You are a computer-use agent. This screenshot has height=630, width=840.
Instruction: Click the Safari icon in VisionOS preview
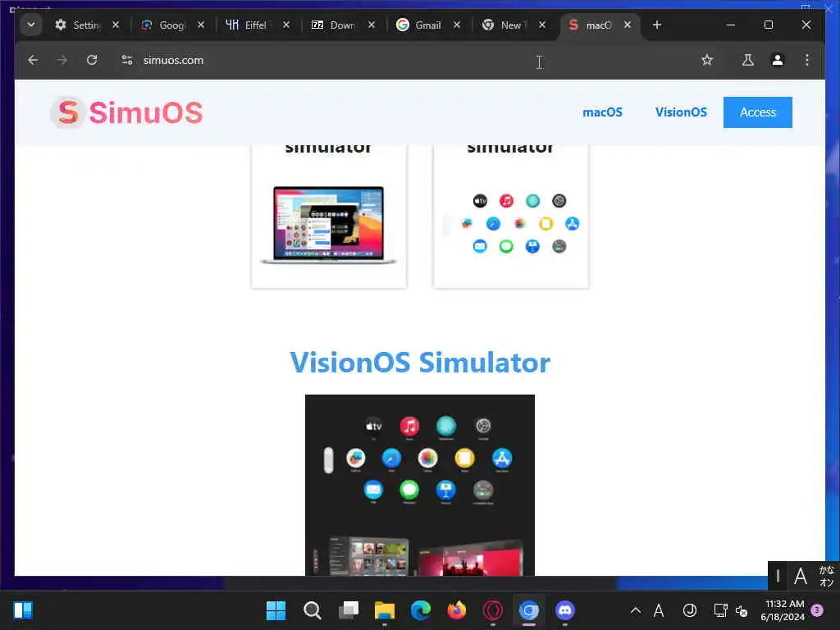(x=391, y=458)
